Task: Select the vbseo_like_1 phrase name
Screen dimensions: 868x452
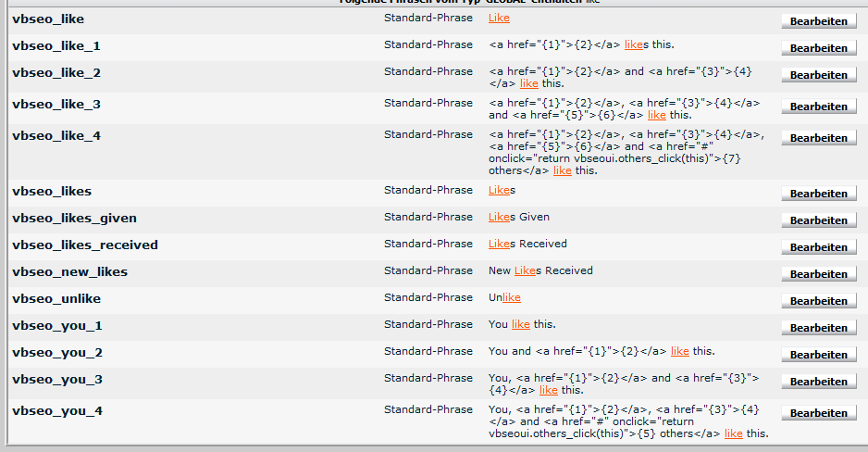Action: (56, 46)
